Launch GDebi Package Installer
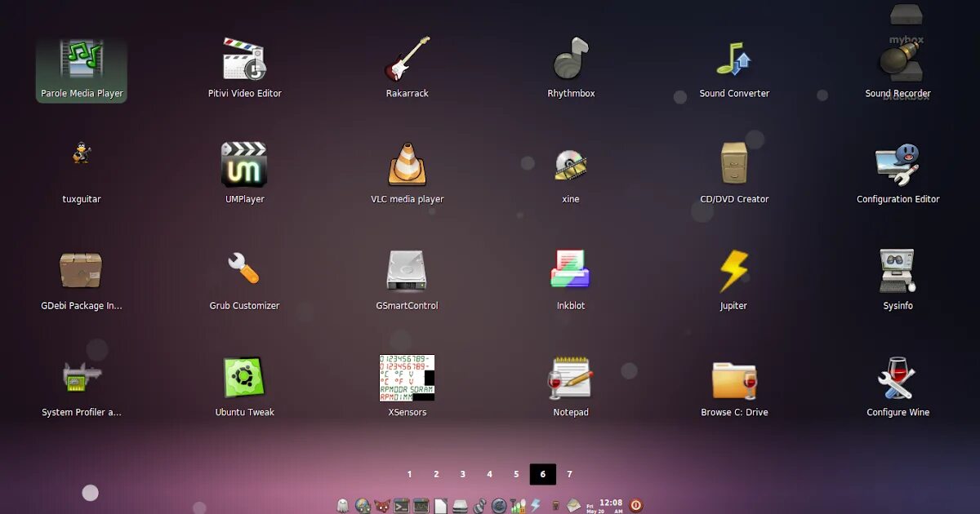Screen dimensions: 980x514 coord(82,281)
